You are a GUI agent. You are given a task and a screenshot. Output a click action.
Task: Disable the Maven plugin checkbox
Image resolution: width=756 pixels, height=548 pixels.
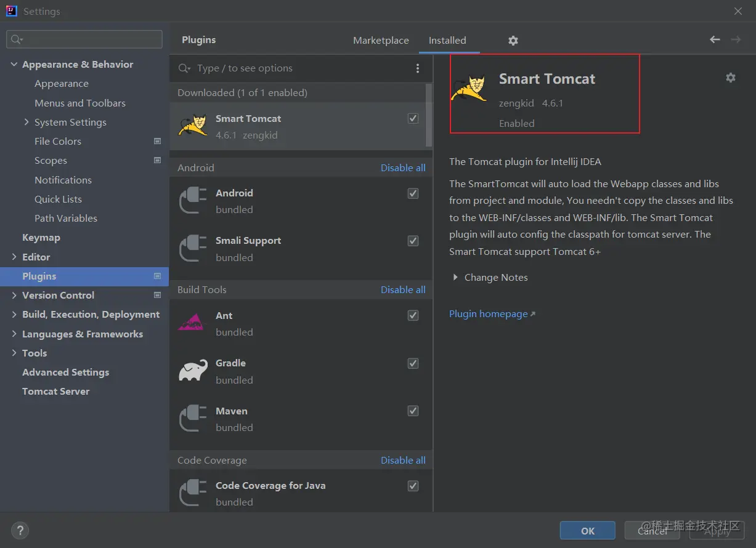coord(413,411)
